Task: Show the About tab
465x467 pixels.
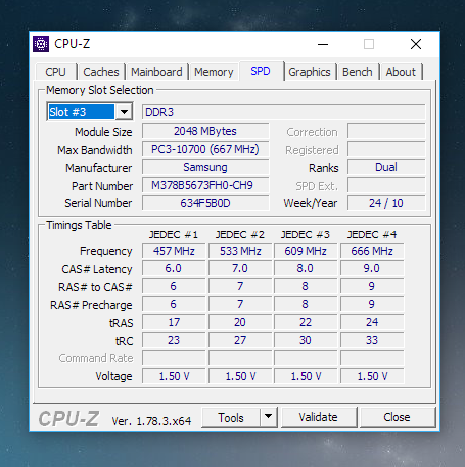Action: pyautogui.click(x=401, y=72)
